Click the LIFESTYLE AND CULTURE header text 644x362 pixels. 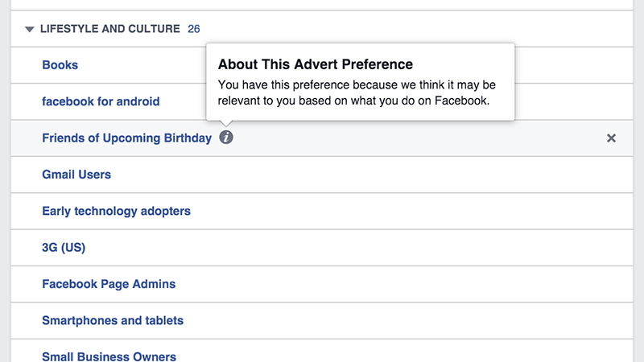coord(110,29)
